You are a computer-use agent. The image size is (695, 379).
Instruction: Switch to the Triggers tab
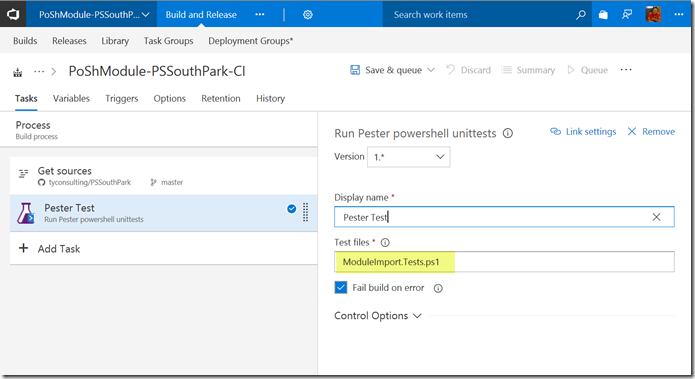(x=121, y=98)
